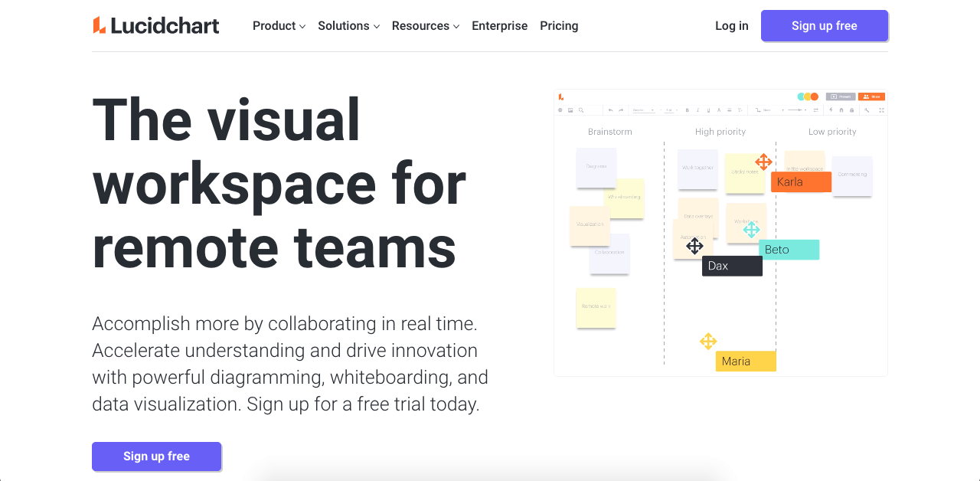Click the Log in link
The width and height of the screenshot is (980, 481).
(732, 25)
